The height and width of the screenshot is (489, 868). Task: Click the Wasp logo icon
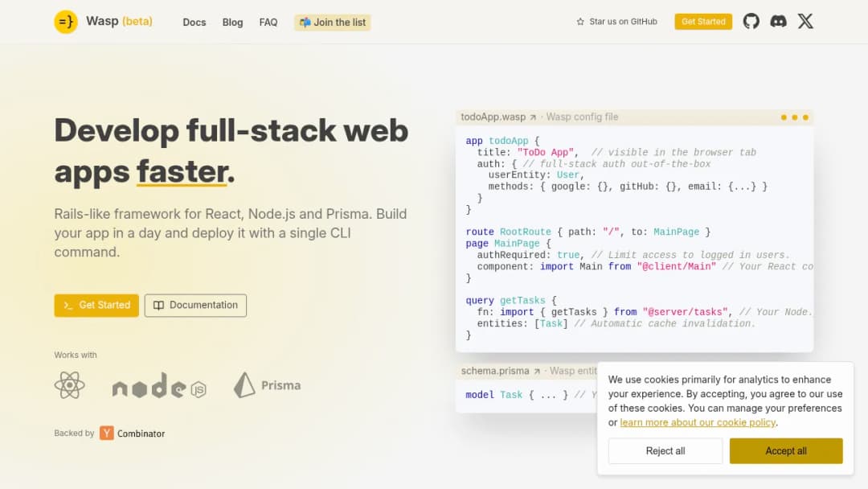(66, 22)
